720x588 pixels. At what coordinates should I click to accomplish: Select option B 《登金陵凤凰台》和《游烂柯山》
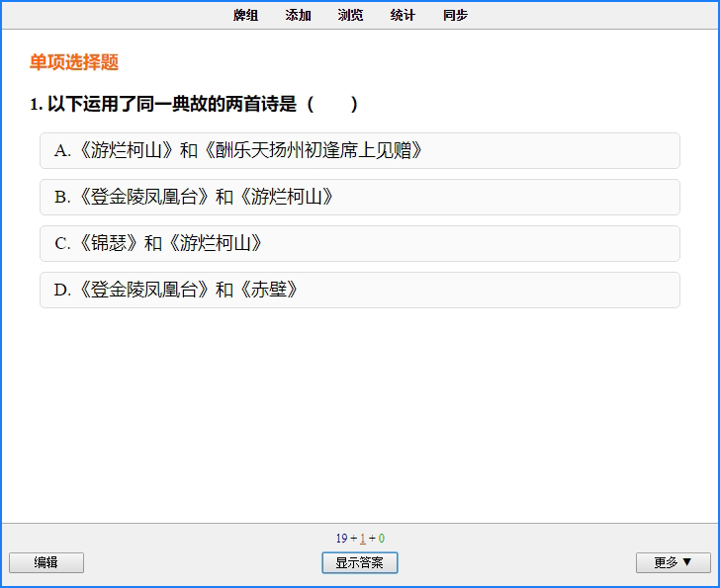coord(360,197)
